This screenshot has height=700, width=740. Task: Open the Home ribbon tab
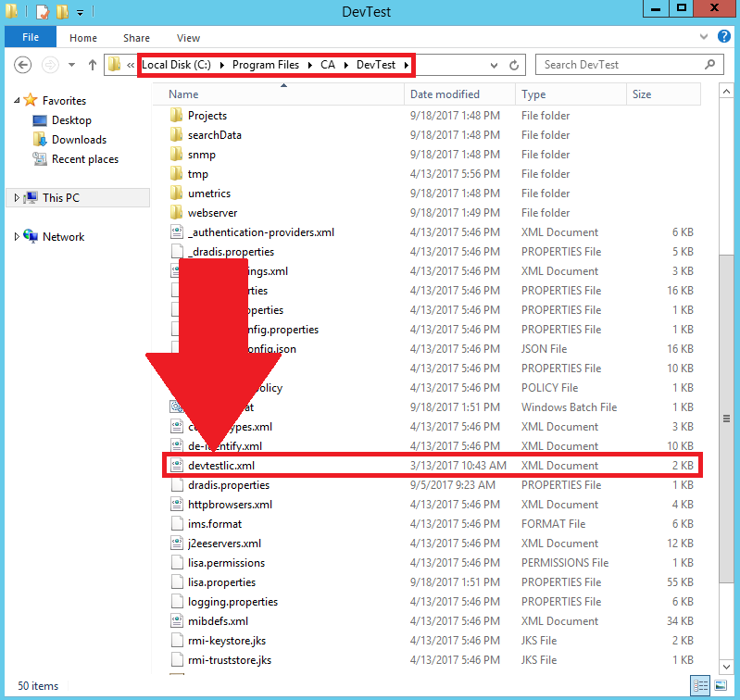(83, 38)
